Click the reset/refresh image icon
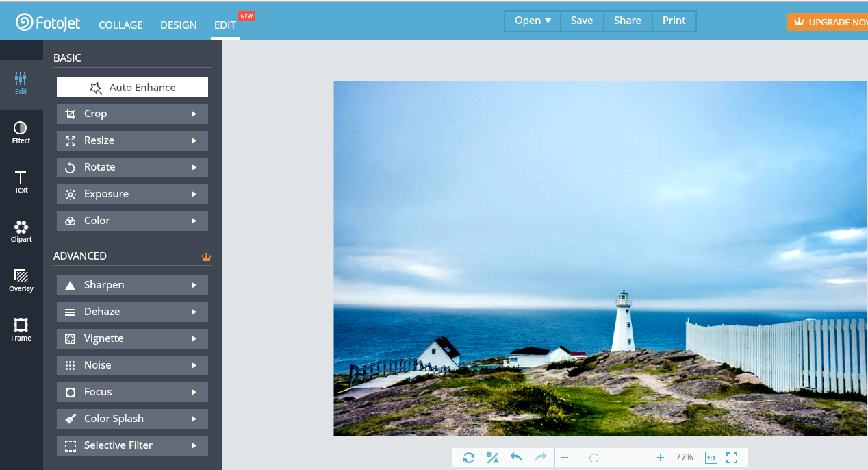Viewport: 868px width, 470px height. (x=469, y=458)
